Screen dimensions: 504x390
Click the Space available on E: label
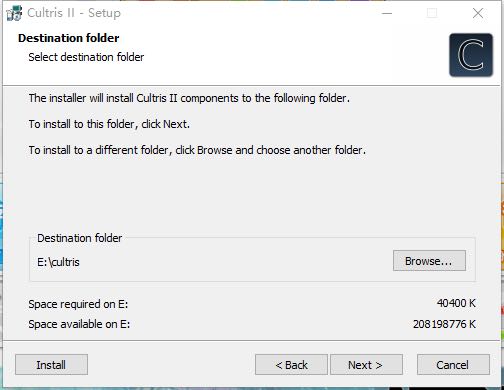pos(79,324)
